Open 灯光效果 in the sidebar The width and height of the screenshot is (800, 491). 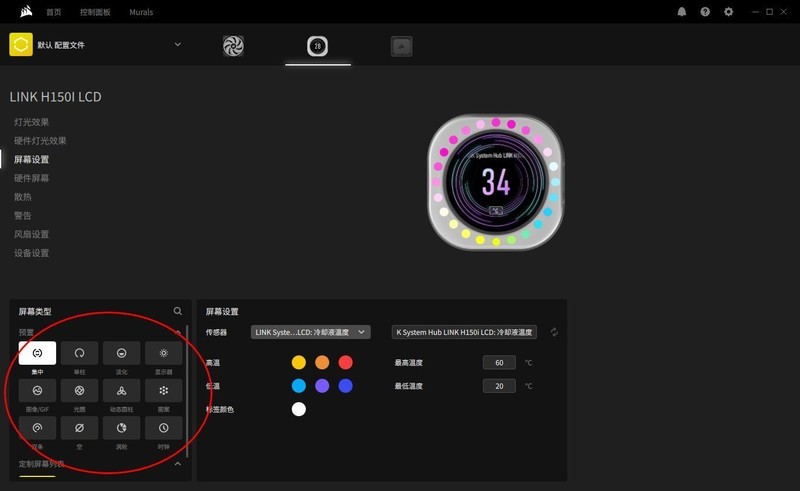click(x=32, y=122)
